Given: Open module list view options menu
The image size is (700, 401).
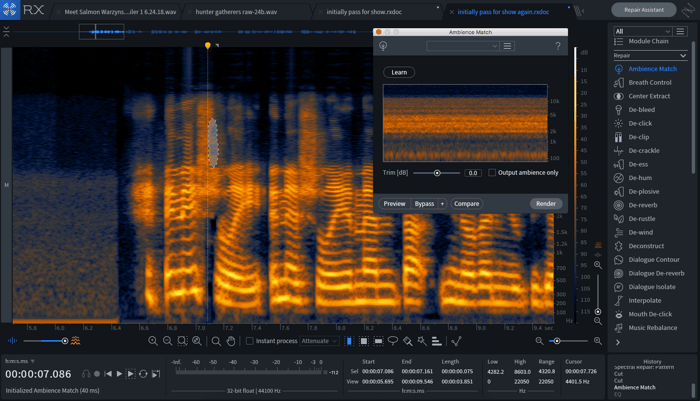Looking at the screenshot, I should coord(680,31).
